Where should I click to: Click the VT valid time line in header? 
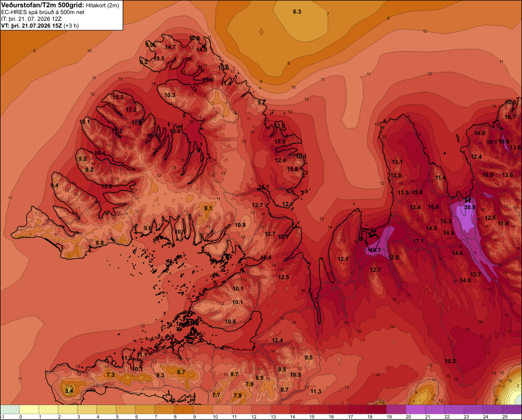tap(40, 26)
